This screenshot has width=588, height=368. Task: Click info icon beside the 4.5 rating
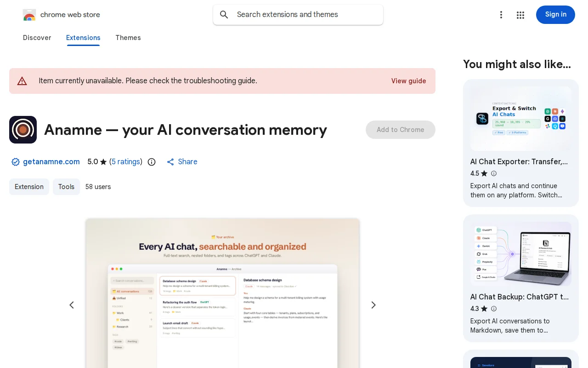494,173
